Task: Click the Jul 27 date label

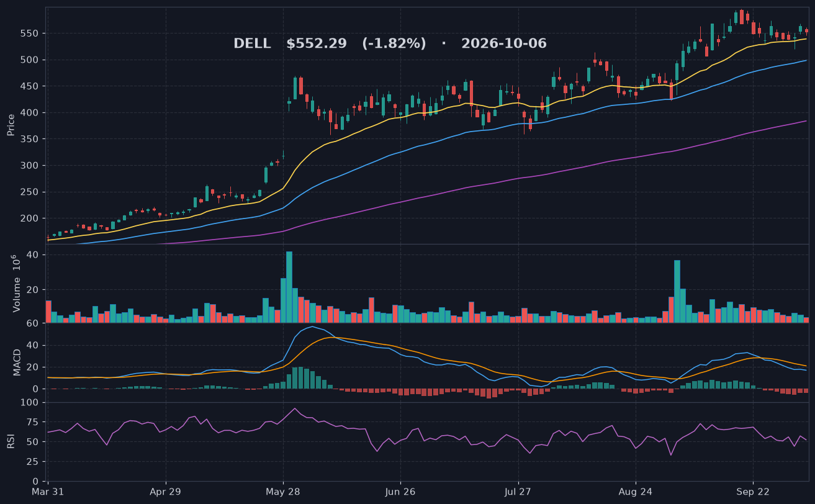Action: 518,492
